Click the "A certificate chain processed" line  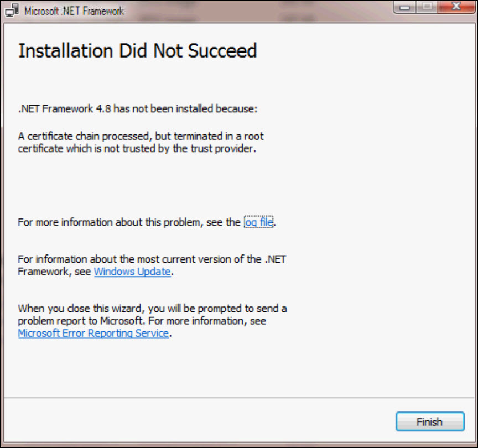coord(141,136)
